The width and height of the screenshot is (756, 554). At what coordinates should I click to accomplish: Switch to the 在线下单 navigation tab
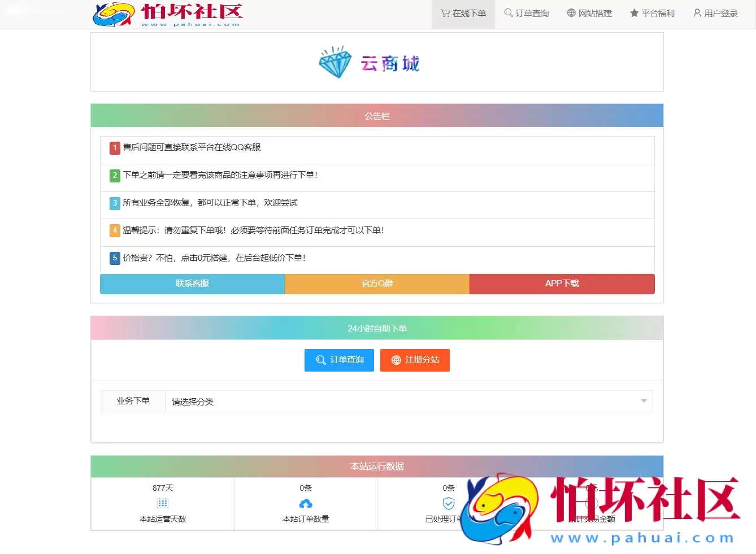click(x=463, y=14)
